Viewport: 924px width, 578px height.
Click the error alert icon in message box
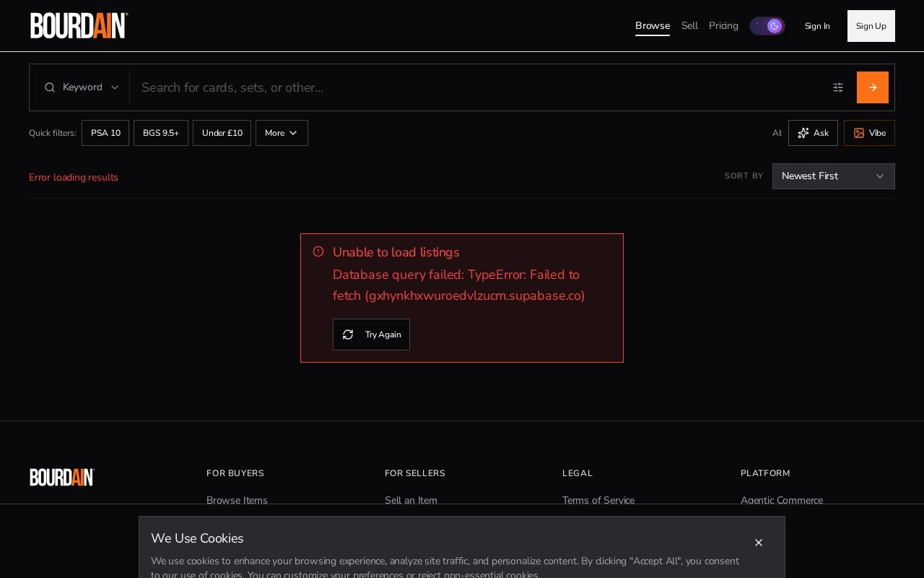pos(318,251)
